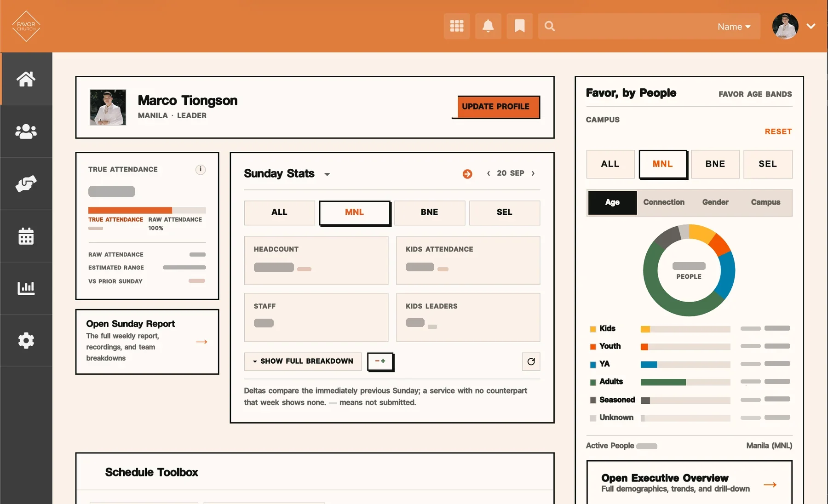Switch to Connection tab
Viewport: 828px width, 504px height.
click(x=664, y=202)
